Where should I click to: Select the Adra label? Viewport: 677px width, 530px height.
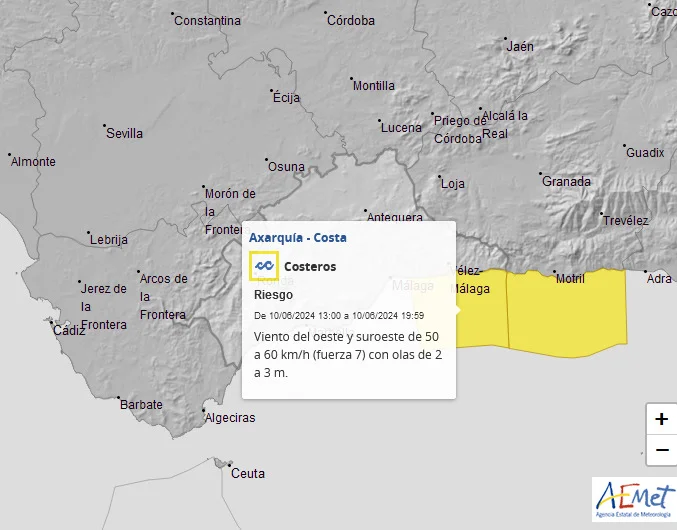(x=659, y=279)
